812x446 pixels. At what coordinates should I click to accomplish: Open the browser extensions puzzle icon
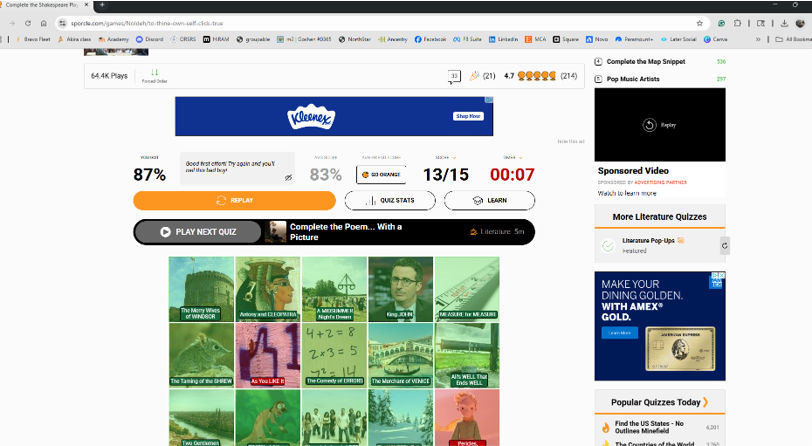[x=737, y=23]
